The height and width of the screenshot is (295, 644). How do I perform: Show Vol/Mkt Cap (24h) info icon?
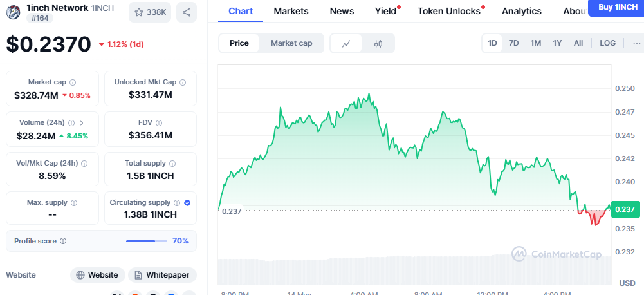click(x=84, y=164)
